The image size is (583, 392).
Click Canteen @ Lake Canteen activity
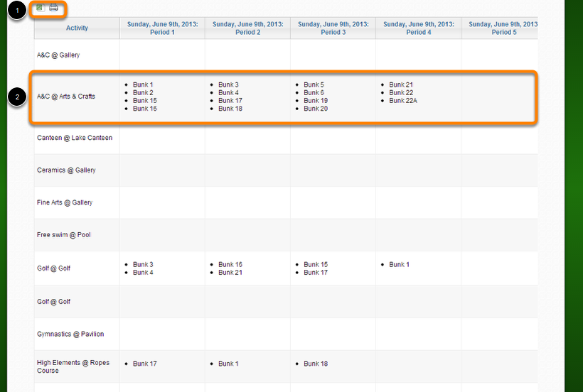(x=75, y=138)
